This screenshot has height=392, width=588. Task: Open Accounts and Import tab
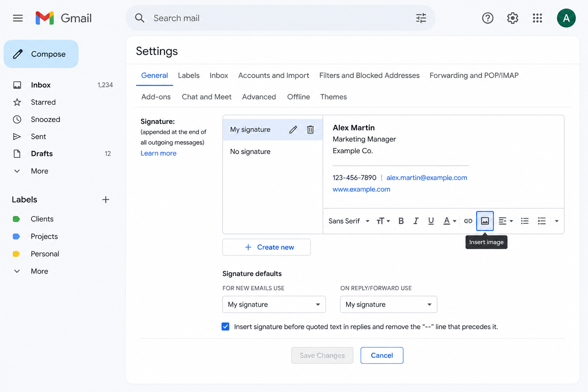click(x=274, y=75)
